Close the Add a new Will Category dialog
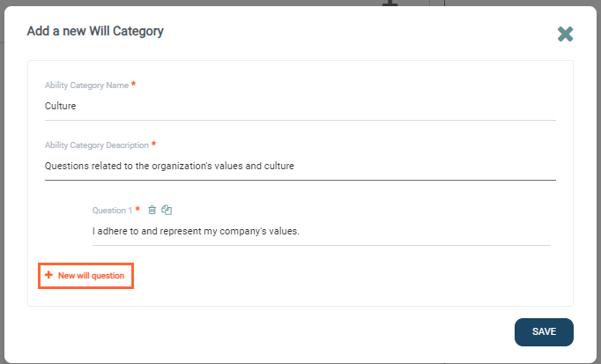The image size is (601, 364). click(x=566, y=34)
